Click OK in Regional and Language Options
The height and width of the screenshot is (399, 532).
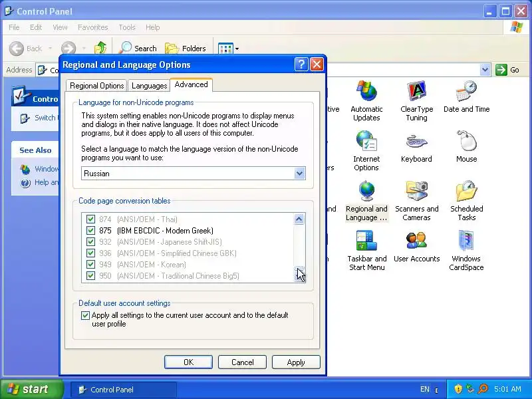[188, 362]
